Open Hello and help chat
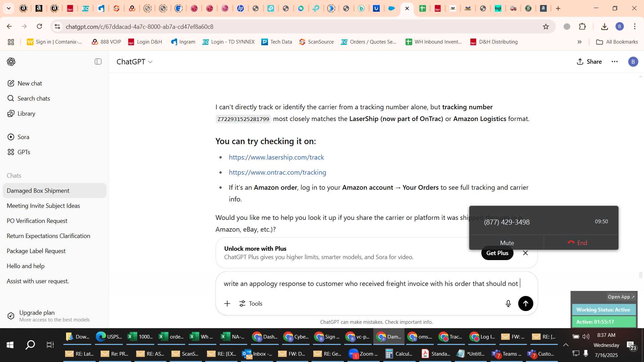 [55, 266]
